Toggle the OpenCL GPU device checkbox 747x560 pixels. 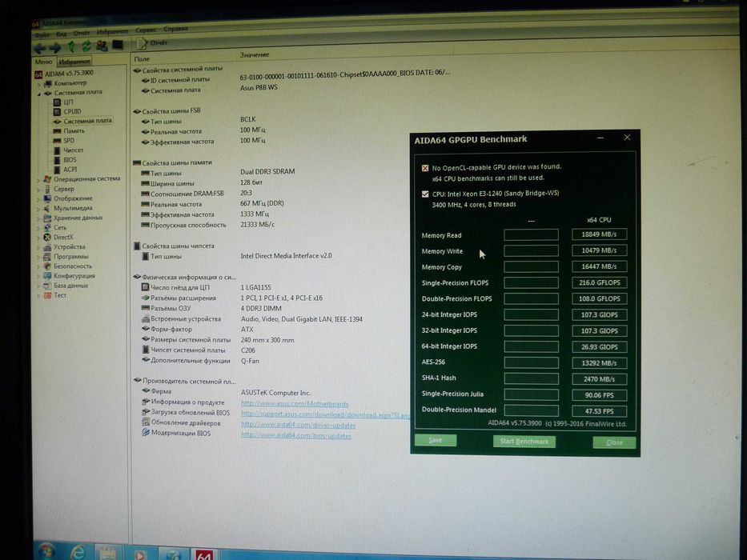click(x=425, y=168)
